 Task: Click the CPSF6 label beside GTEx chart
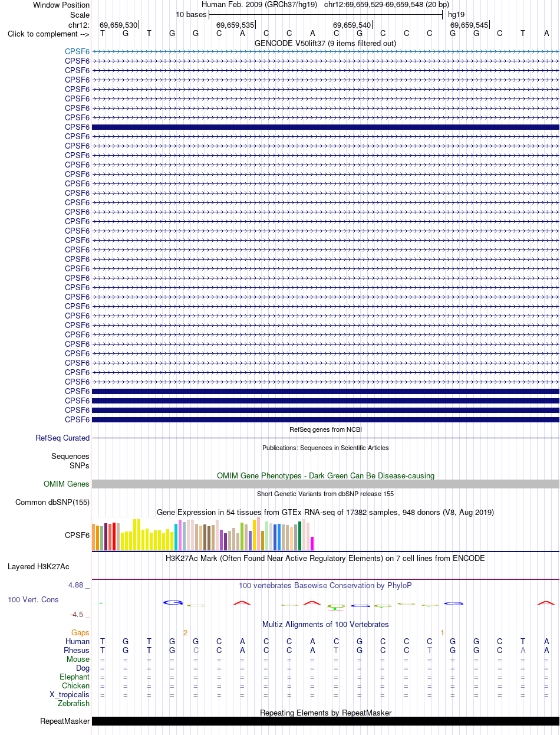pyautogui.click(x=77, y=536)
